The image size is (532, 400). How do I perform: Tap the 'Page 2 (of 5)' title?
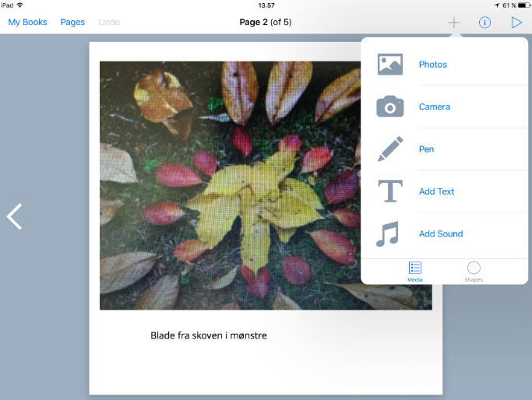266,22
